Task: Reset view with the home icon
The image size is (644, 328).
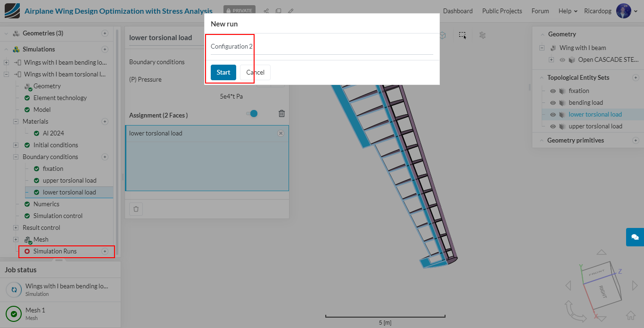Action: tap(631, 315)
